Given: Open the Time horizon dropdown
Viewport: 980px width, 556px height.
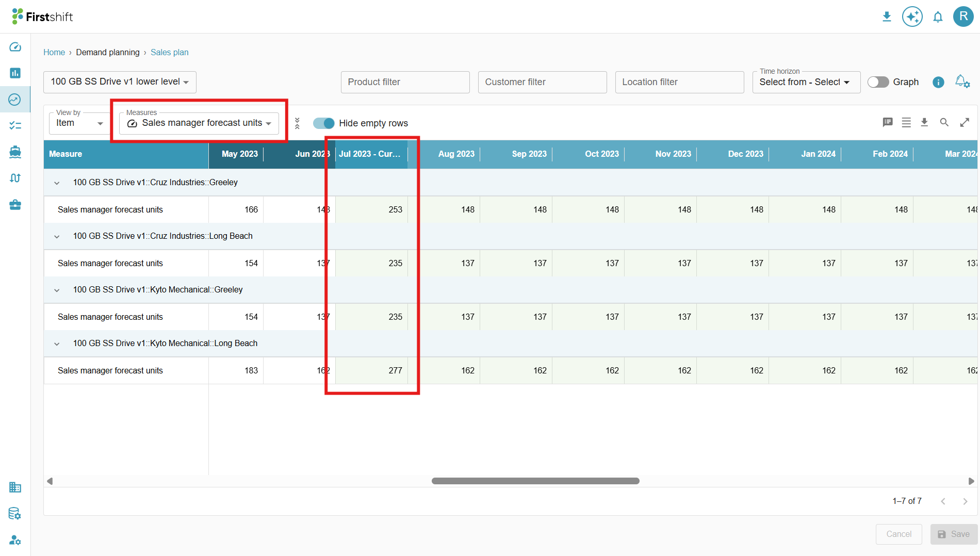Looking at the screenshot, I should coord(806,82).
